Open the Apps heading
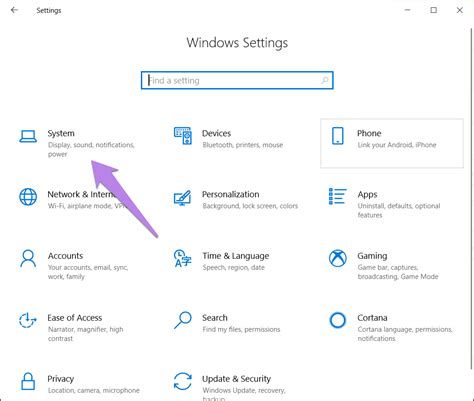 (x=367, y=194)
